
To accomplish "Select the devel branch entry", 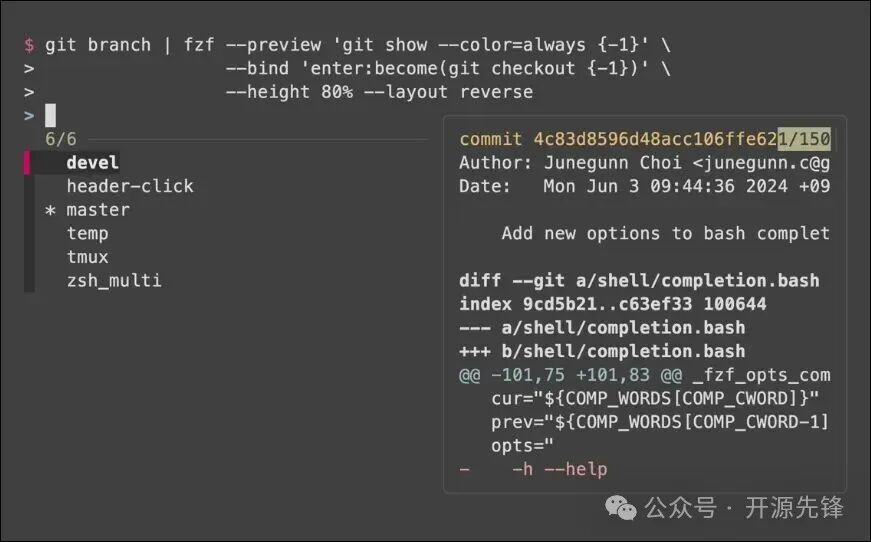I will click(92, 162).
